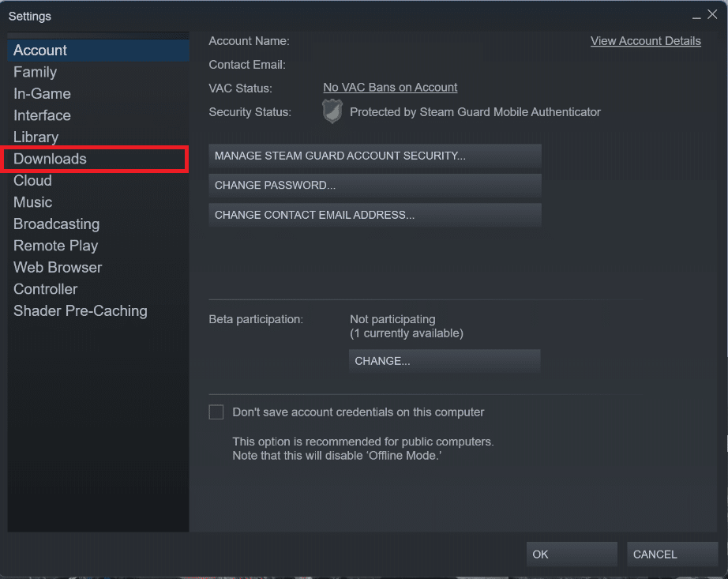Click the 'Contact Email:' label
The height and width of the screenshot is (579, 728).
point(247,65)
